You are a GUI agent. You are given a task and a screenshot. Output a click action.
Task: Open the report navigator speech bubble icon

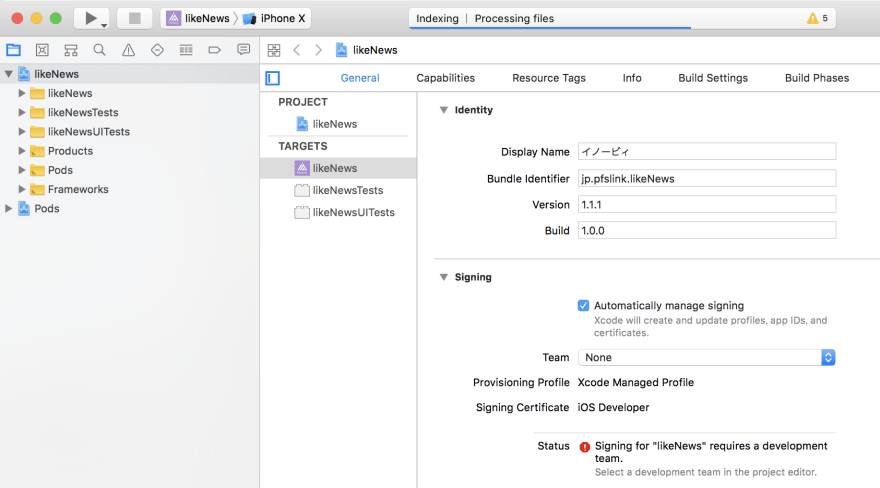[x=244, y=50]
